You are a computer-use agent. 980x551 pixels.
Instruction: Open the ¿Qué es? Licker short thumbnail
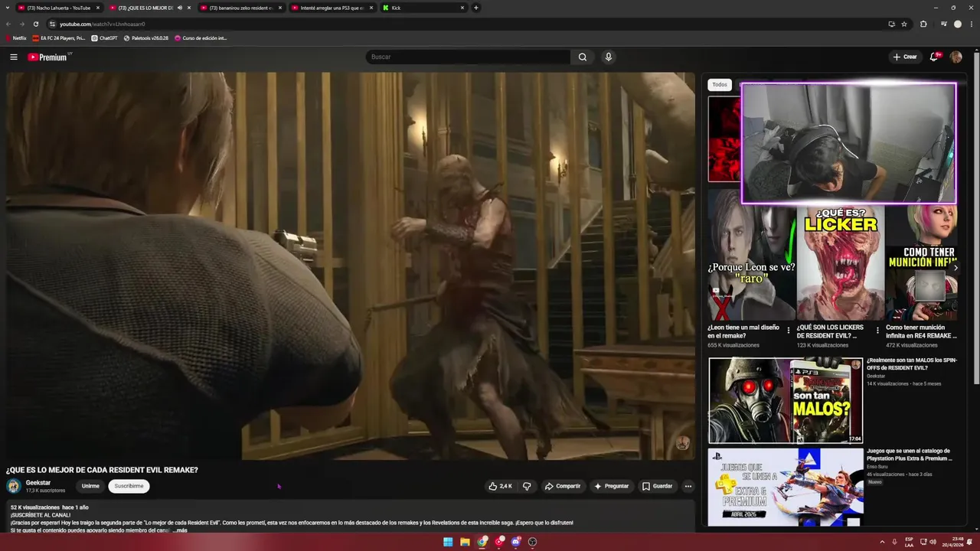click(840, 262)
